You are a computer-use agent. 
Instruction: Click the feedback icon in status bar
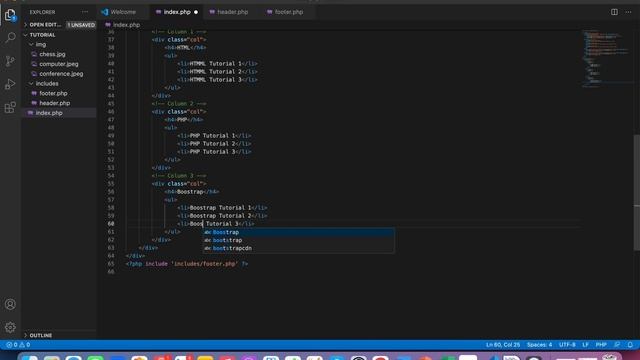(x=617, y=345)
